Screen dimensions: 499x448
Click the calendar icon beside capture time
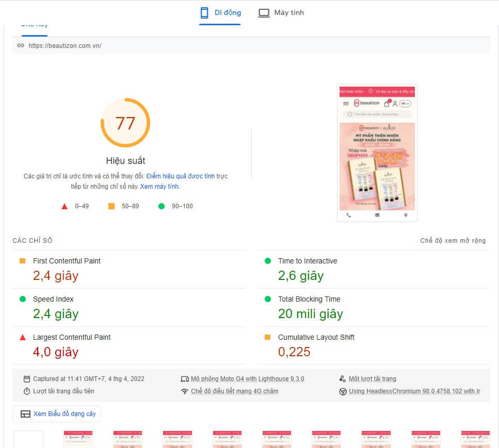pos(27,379)
